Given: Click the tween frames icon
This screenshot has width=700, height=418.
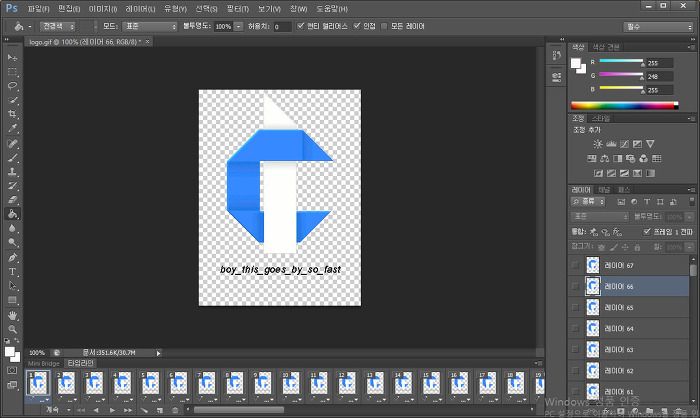Looking at the screenshot, I should point(144,410).
